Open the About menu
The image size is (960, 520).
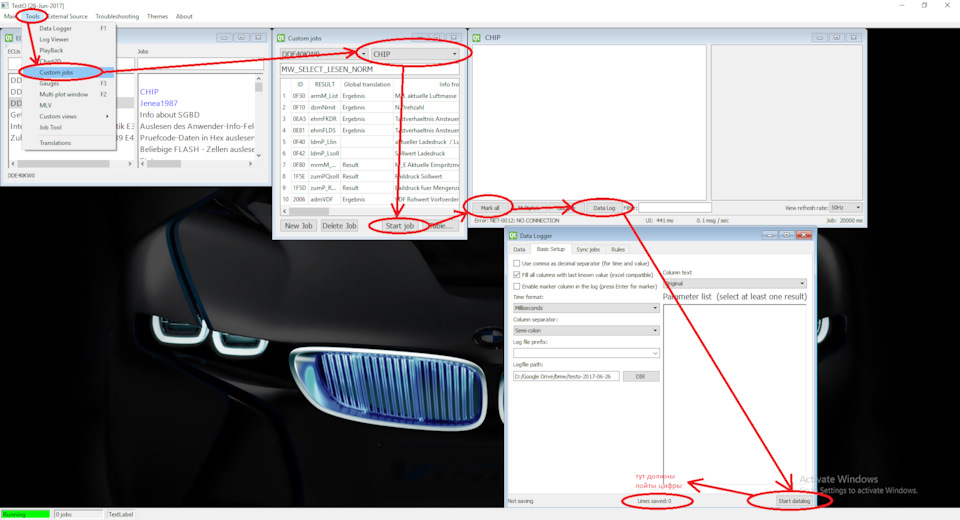[x=184, y=17]
